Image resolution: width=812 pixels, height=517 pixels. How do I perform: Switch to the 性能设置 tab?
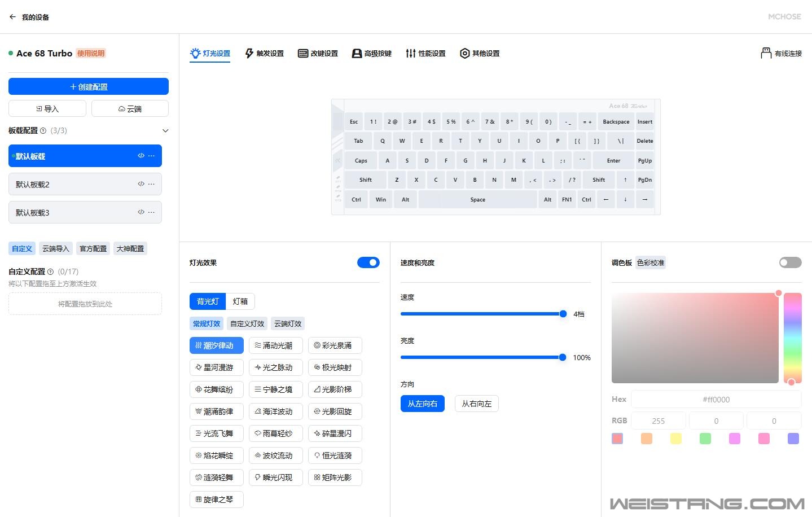pos(425,53)
